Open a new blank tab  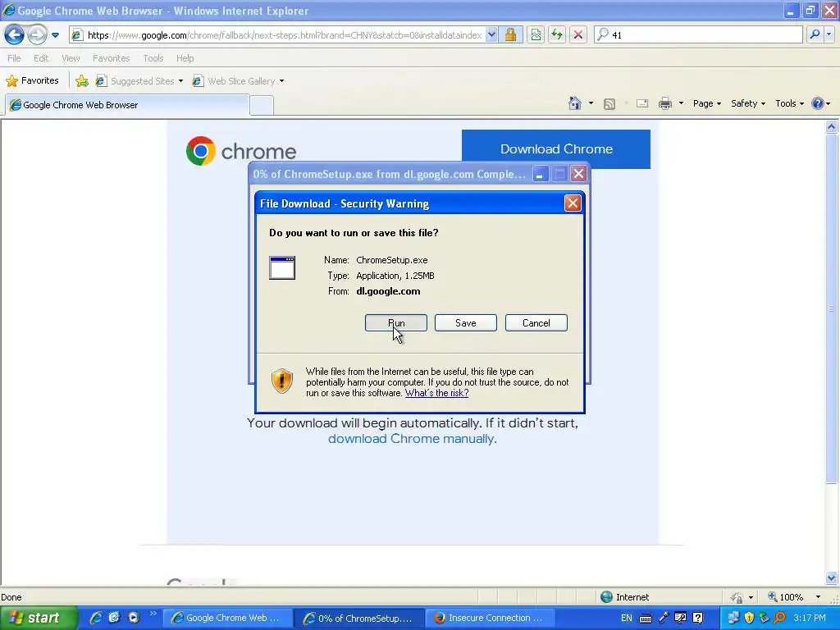[x=262, y=106]
